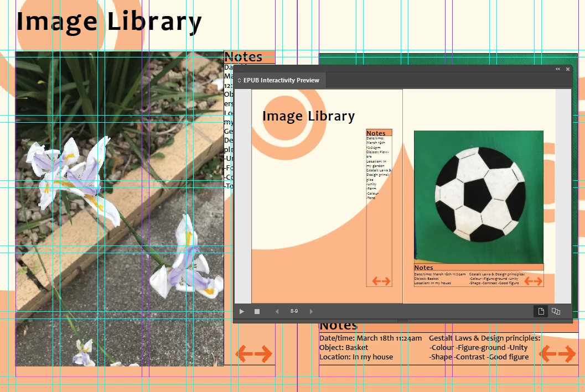Close the EPUB Interactivity Preview panel
Viewport: 585px width, 392px height.
coord(568,69)
